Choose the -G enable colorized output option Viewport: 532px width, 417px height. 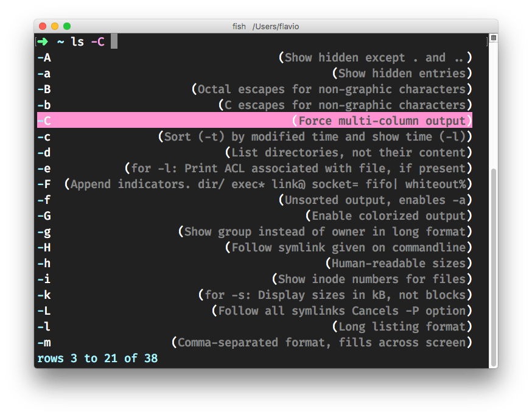[254, 216]
